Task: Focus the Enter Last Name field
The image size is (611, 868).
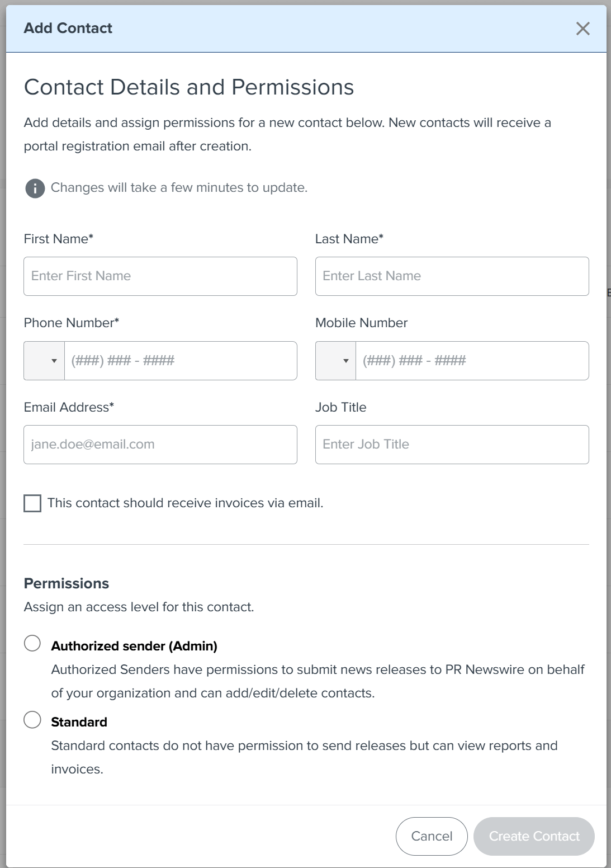Action: (452, 276)
